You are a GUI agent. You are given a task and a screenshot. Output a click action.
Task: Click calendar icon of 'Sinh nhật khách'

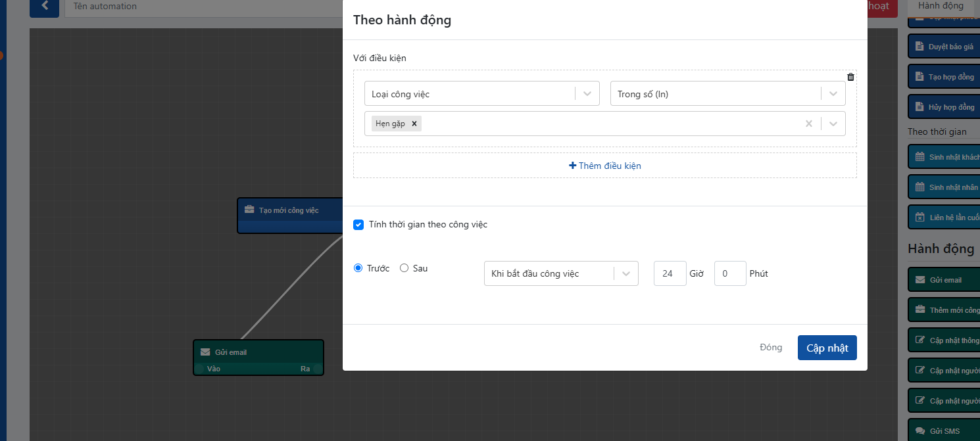pyautogui.click(x=920, y=157)
